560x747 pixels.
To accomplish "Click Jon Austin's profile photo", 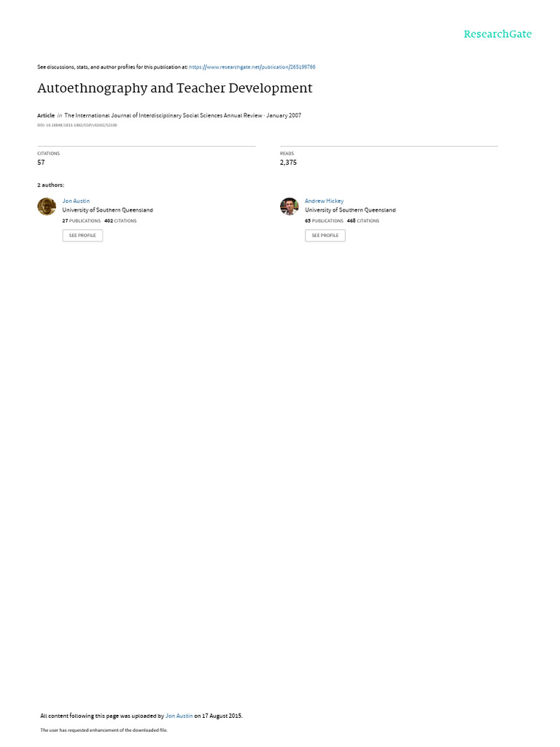I will coord(47,206).
